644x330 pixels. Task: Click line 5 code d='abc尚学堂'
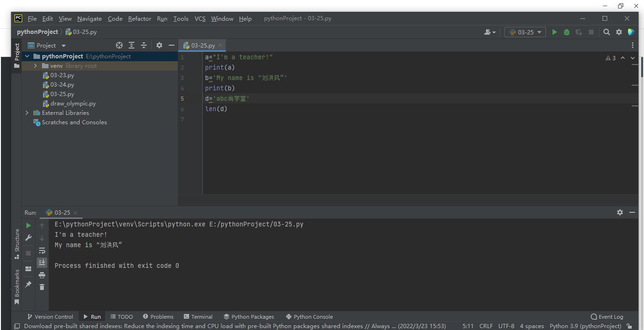(227, 98)
